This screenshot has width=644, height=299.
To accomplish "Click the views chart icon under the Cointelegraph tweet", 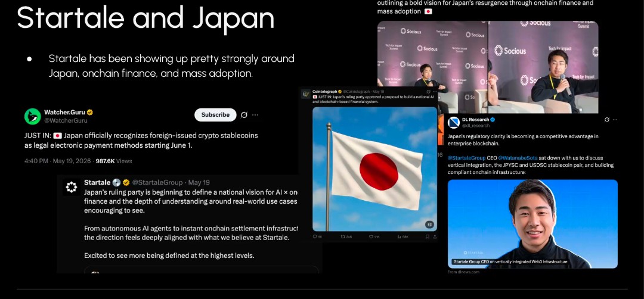I will (x=399, y=236).
